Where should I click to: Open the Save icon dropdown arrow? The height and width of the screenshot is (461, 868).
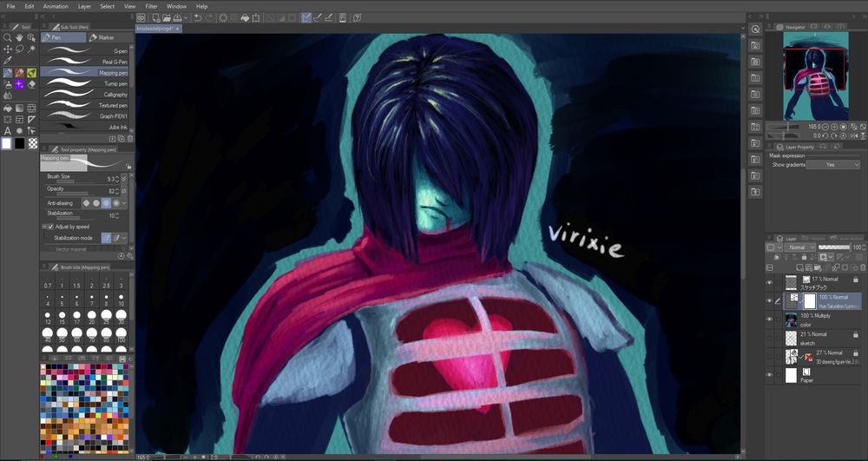pyautogui.click(x=186, y=18)
